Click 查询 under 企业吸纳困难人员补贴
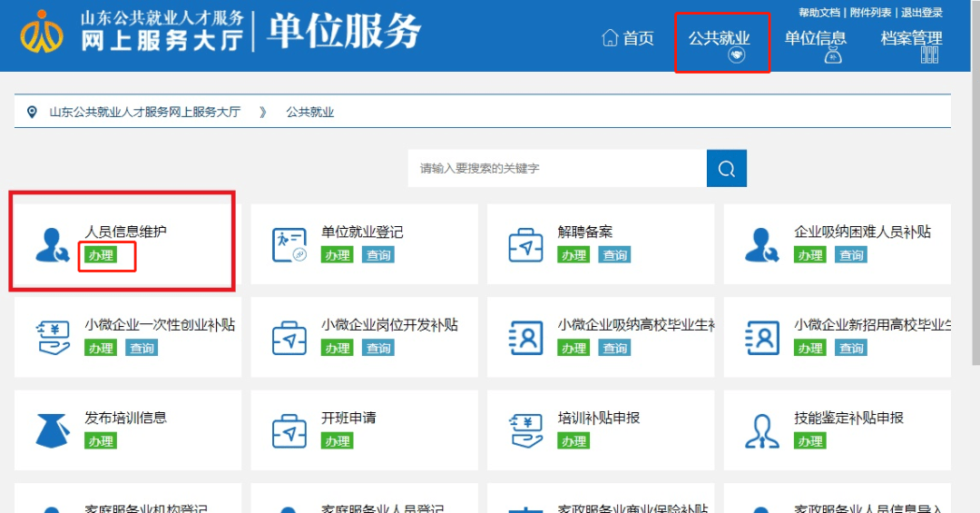This screenshot has height=513, width=980. (851, 254)
